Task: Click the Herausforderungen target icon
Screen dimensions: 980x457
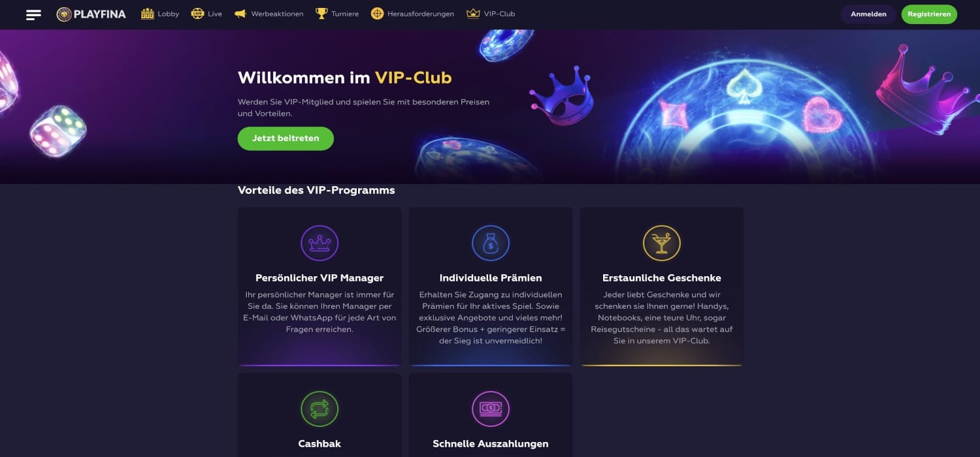Action: click(377, 14)
